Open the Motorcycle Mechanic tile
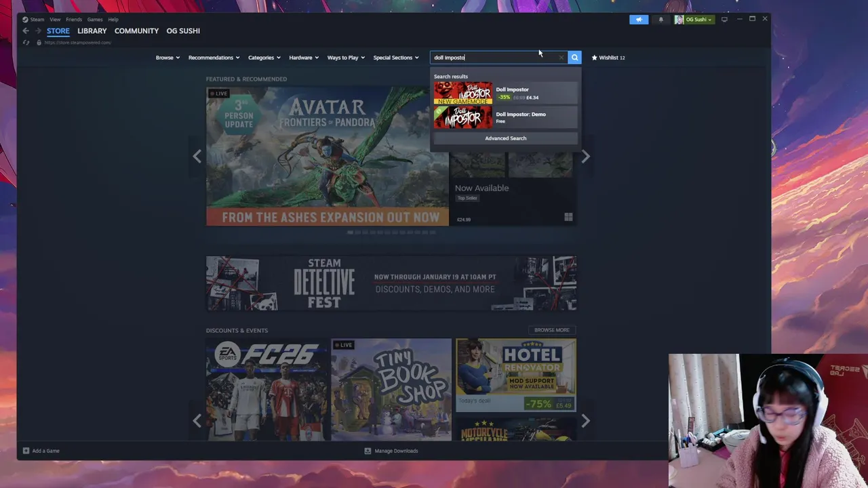Image resolution: width=868 pixels, height=488 pixels. 516,430
